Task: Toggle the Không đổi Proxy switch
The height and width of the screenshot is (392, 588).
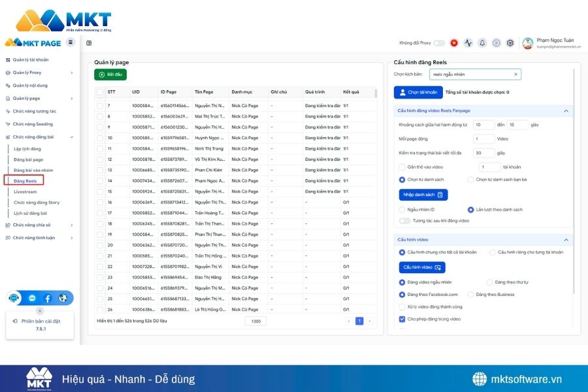Action: [x=439, y=43]
